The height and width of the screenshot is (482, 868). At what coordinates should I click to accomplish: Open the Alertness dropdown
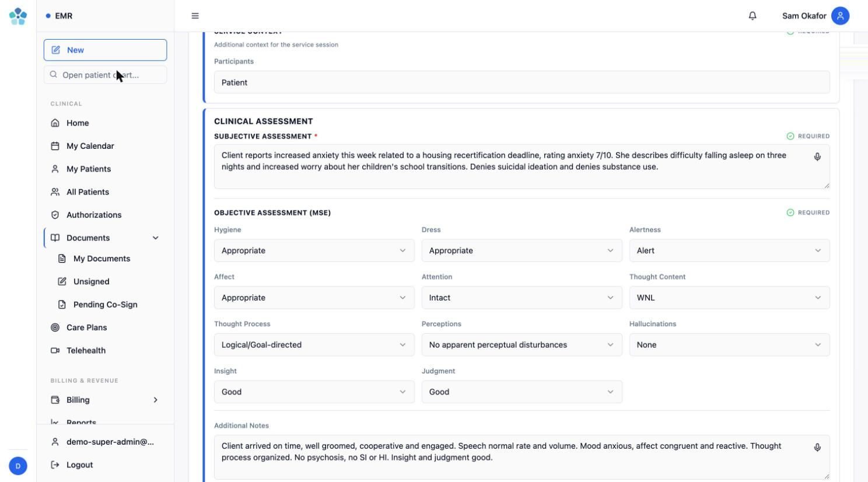tap(730, 250)
